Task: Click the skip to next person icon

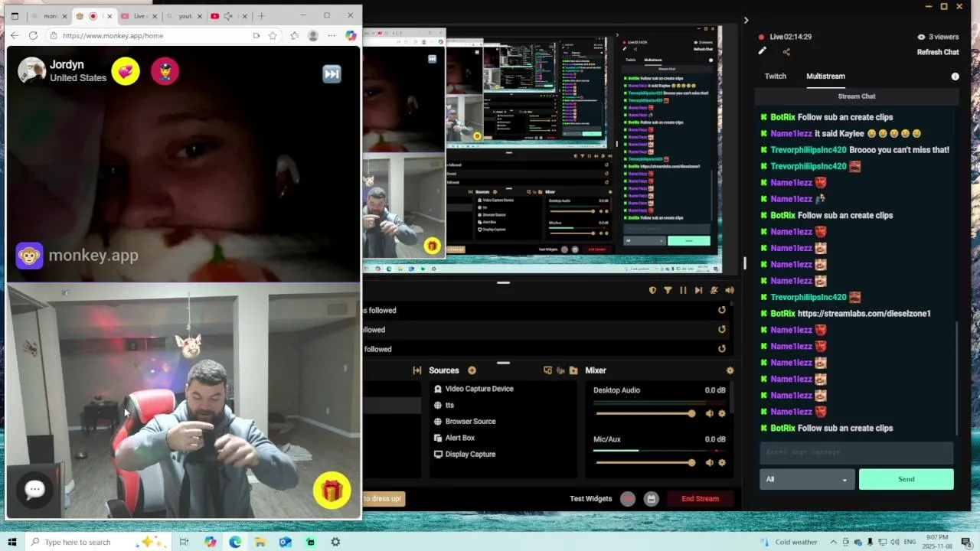Action: pyautogui.click(x=332, y=73)
